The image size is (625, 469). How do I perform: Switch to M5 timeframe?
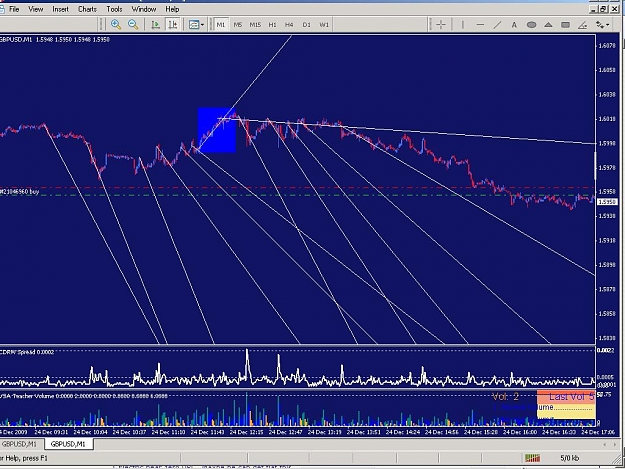(238, 25)
